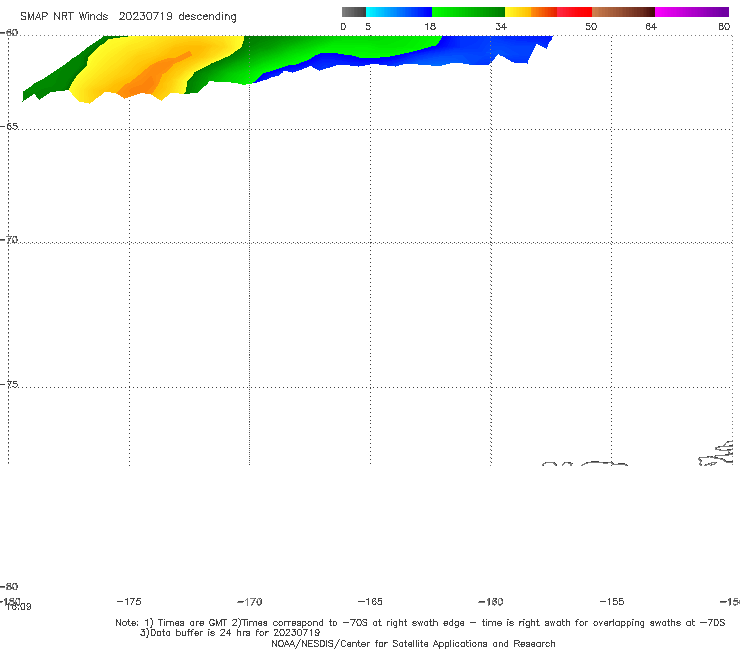This screenshot has height=650, width=740.
Task: Pick the yellow-to-red segment of the colorbar
Action: coord(548,12)
